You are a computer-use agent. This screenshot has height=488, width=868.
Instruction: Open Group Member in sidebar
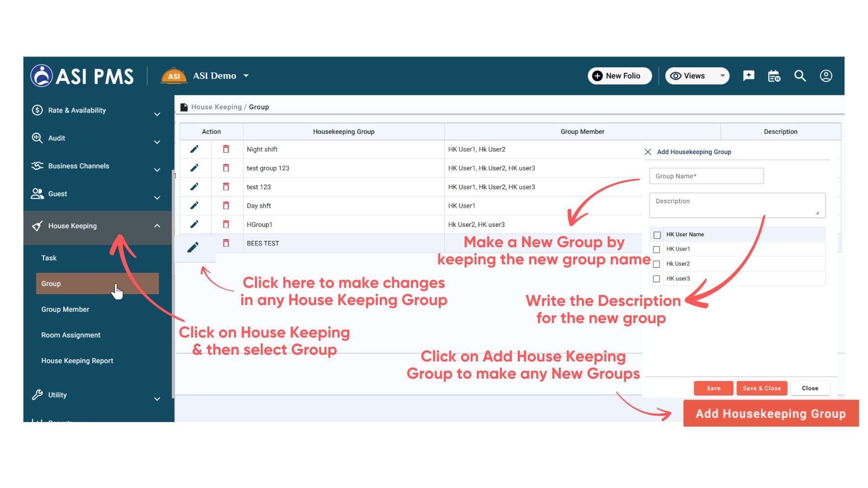tap(65, 310)
